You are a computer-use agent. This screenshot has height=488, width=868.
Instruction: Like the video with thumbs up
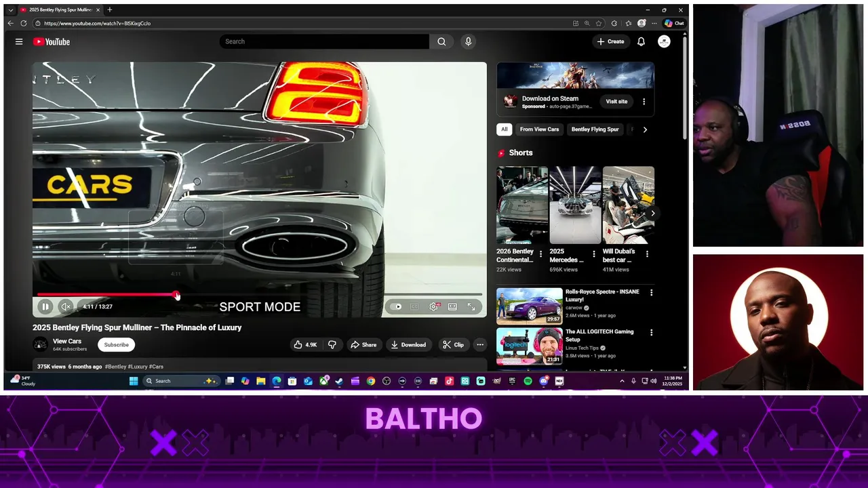pyautogui.click(x=306, y=344)
